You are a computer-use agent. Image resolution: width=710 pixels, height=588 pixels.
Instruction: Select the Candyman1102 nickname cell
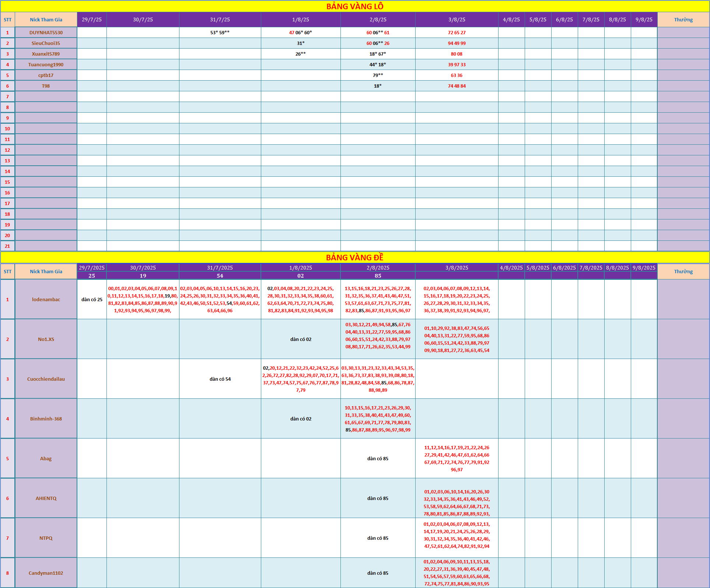(x=46, y=573)
